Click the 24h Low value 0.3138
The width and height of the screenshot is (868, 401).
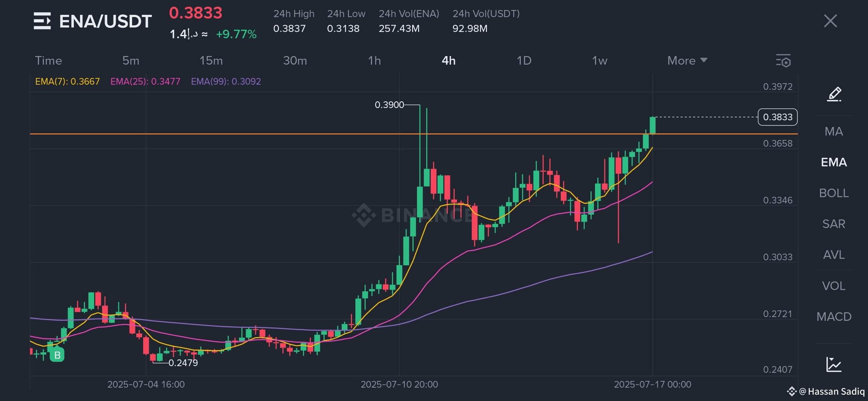pos(343,29)
